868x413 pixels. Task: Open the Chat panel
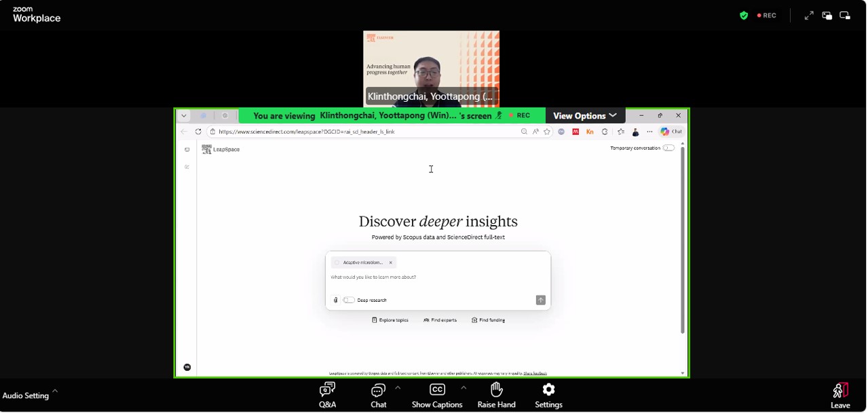click(378, 395)
